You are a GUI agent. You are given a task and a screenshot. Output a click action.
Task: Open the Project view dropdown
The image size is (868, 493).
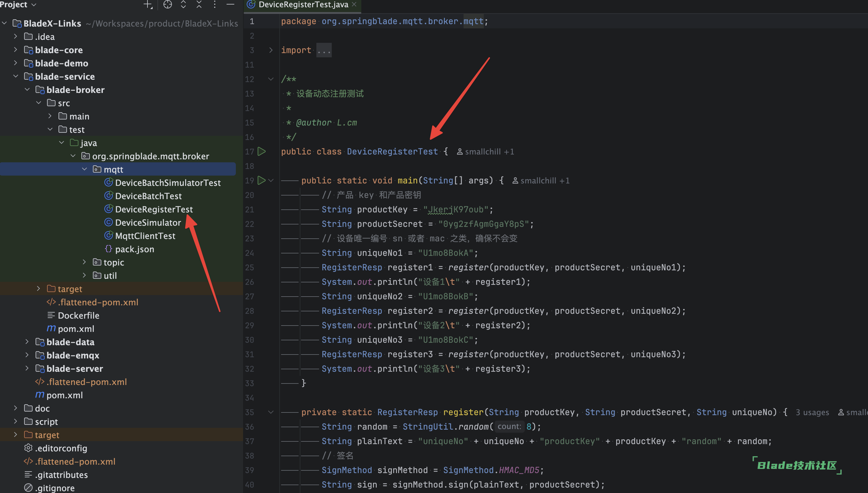coord(18,5)
